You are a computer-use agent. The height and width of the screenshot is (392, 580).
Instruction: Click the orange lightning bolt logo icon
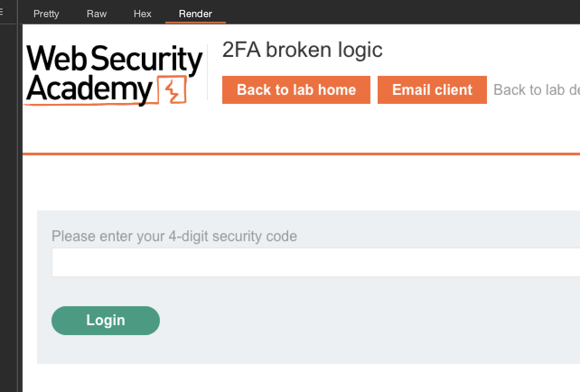click(x=172, y=90)
